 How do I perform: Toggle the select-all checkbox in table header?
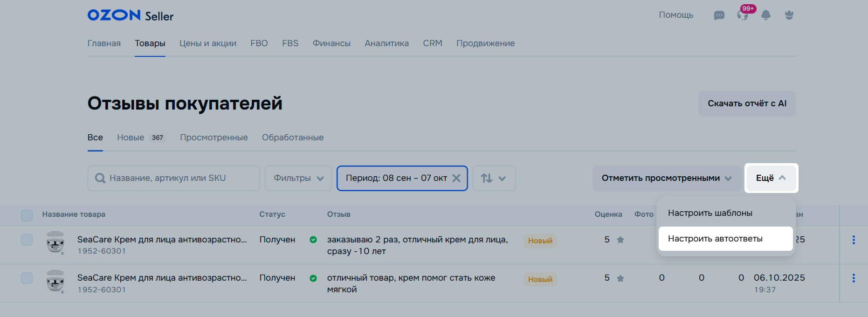(27, 215)
